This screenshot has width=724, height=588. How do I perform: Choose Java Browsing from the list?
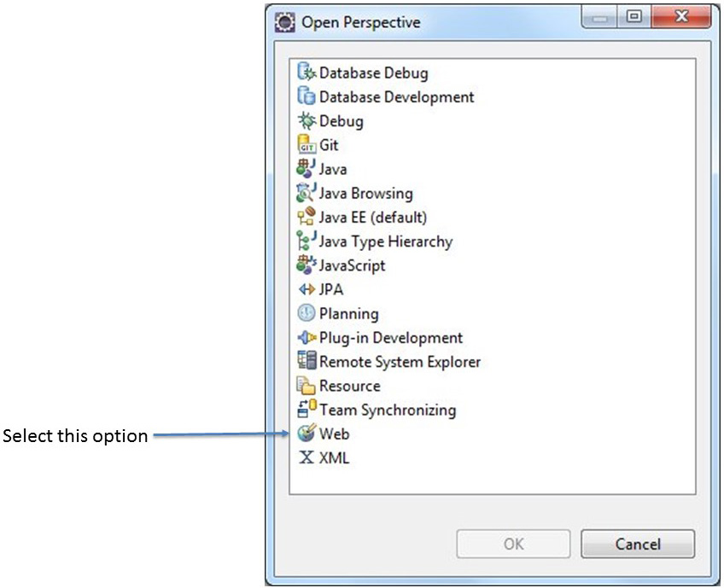pos(365,194)
